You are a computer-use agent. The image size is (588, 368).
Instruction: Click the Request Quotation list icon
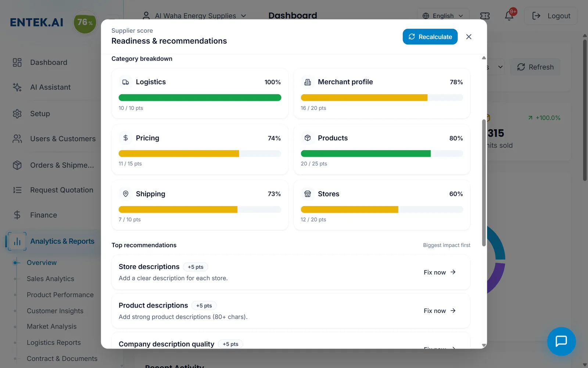[x=17, y=190]
